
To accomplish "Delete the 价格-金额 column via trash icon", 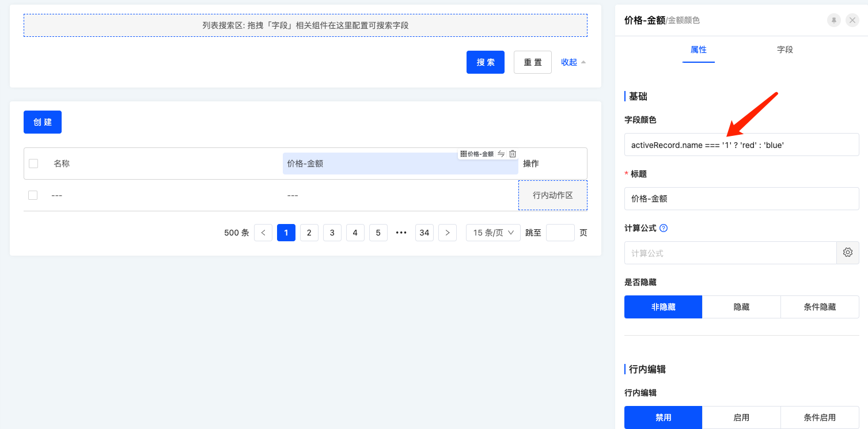I will (x=513, y=154).
